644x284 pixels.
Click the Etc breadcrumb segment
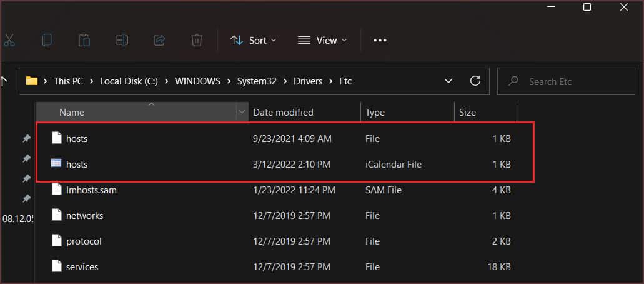(345, 81)
